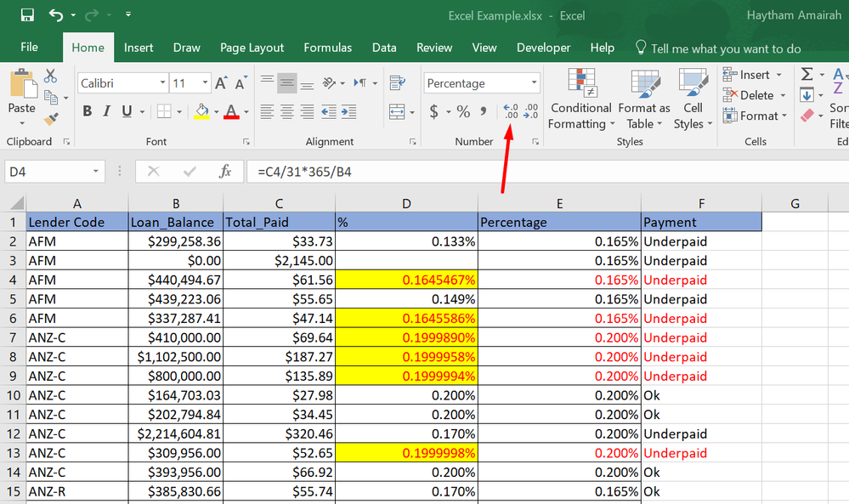Open the font size dropdown

[205, 82]
